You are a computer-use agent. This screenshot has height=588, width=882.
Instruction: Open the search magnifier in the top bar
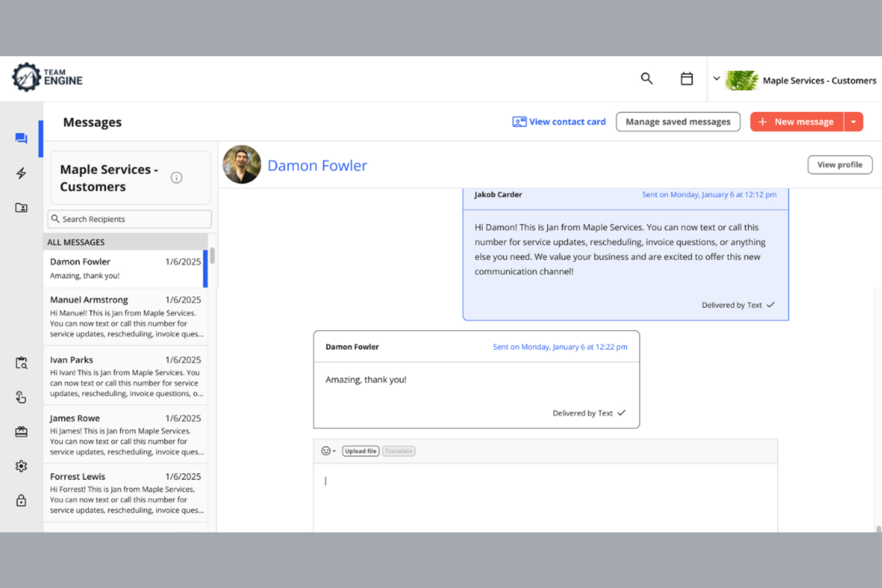point(647,78)
